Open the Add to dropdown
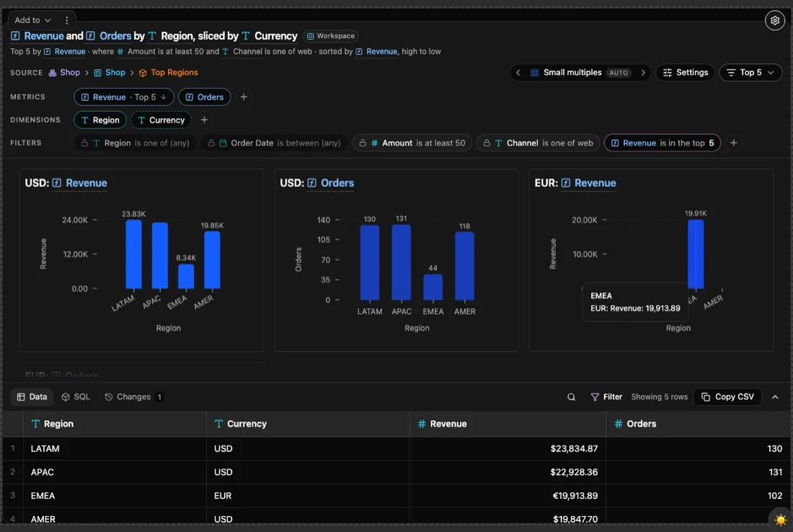The height and width of the screenshot is (532, 793). coord(32,20)
